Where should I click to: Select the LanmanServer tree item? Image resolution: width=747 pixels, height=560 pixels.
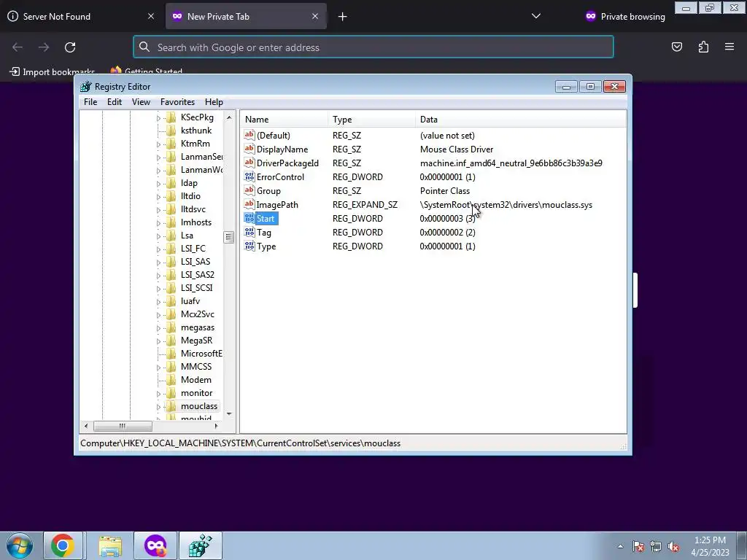point(201,157)
